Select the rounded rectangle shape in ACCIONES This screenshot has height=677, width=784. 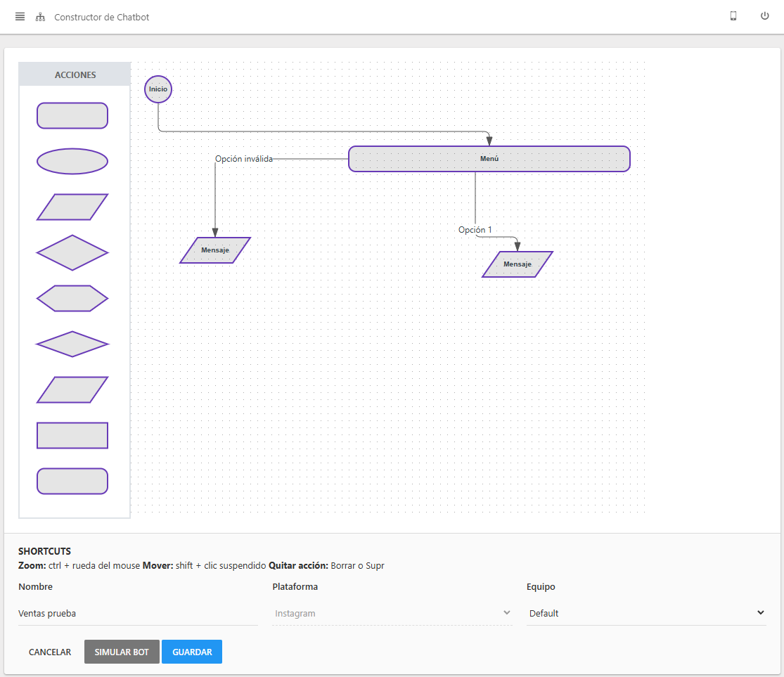pyautogui.click(x=72, y=115)
